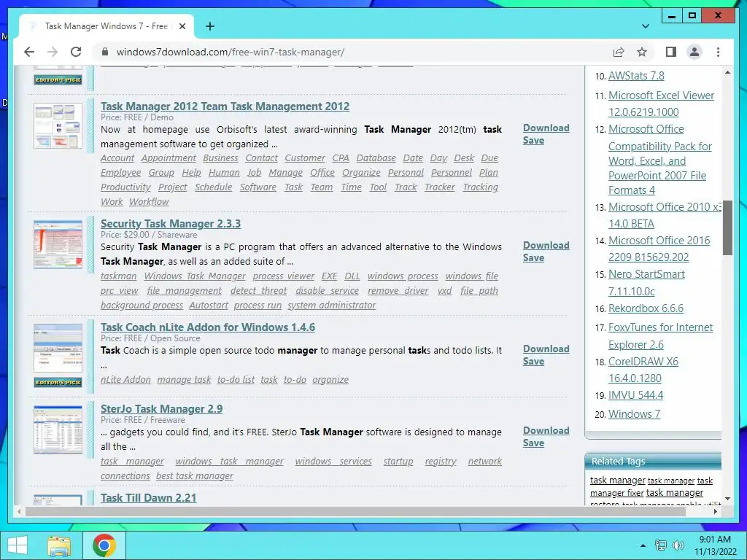Click the horizontal scrollbar right arrow
Viewport: 747px width, 560px height.
715,511
